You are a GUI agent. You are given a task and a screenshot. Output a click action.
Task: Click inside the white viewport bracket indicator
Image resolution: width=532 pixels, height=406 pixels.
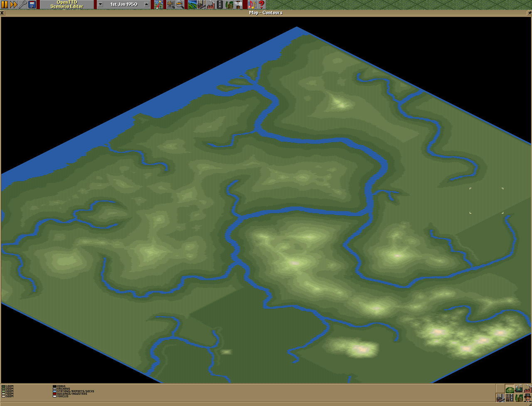pyautogui.click(x=486, y=201)
